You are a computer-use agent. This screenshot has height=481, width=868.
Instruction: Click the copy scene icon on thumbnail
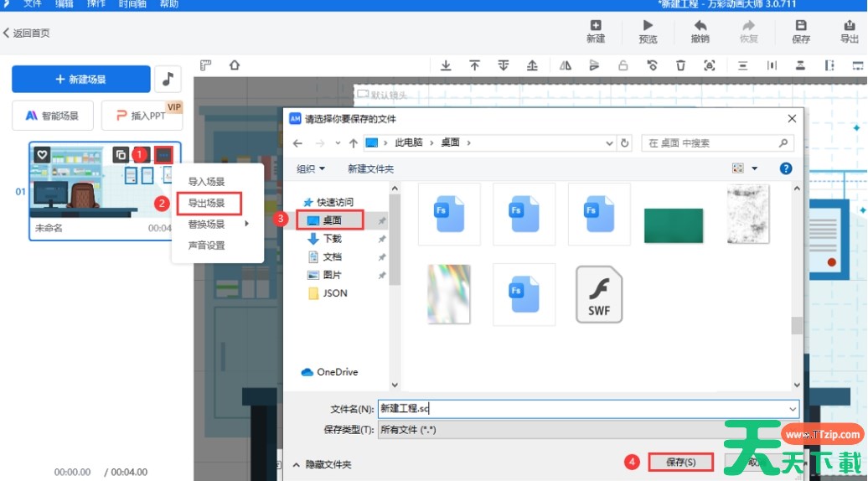click(x=121, y=155)
